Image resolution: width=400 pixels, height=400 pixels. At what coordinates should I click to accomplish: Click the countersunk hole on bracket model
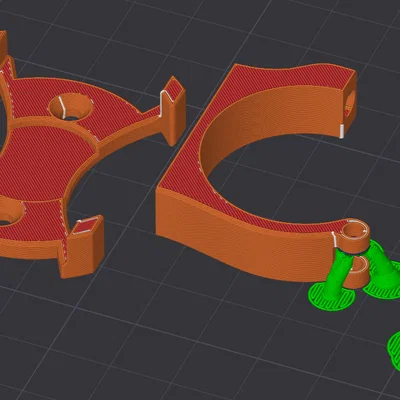coord(71,107)
